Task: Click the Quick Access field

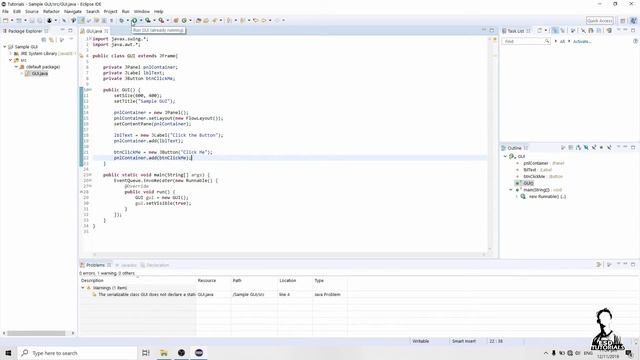Action: (600, 20)
